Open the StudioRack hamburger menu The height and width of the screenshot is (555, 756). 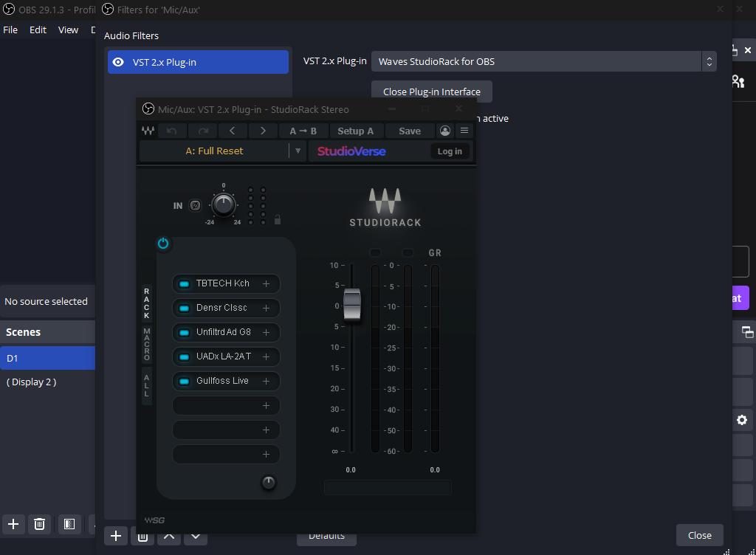[x=464, y=131]
